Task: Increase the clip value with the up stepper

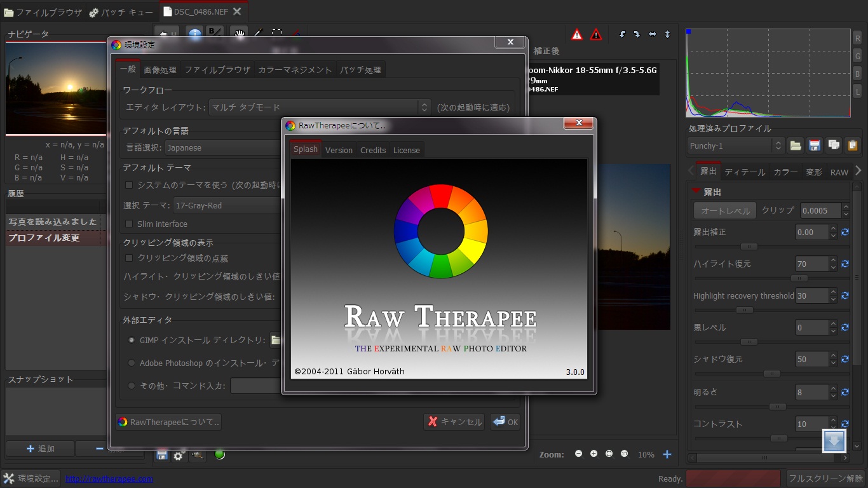Action: click(846, 207)
